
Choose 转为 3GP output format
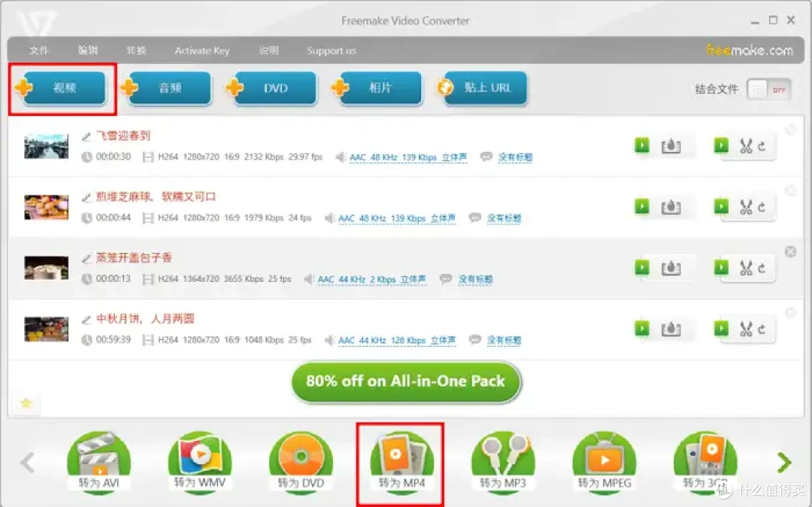click(x=705, y=463)
